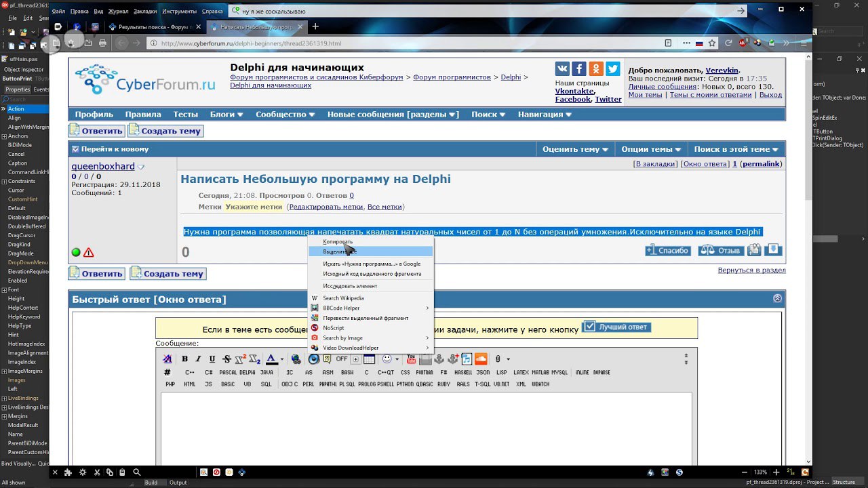Viewport: 868px width, 488px height.
Task: Insert YouTube video tag
Action: 411,359
